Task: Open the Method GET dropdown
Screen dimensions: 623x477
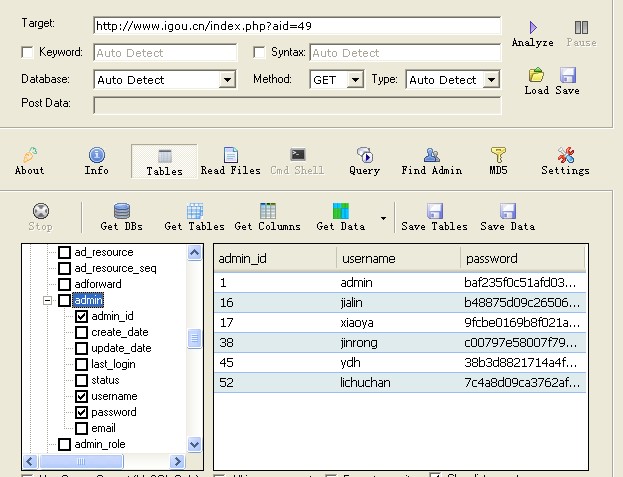Action: (x=355, y=79)
